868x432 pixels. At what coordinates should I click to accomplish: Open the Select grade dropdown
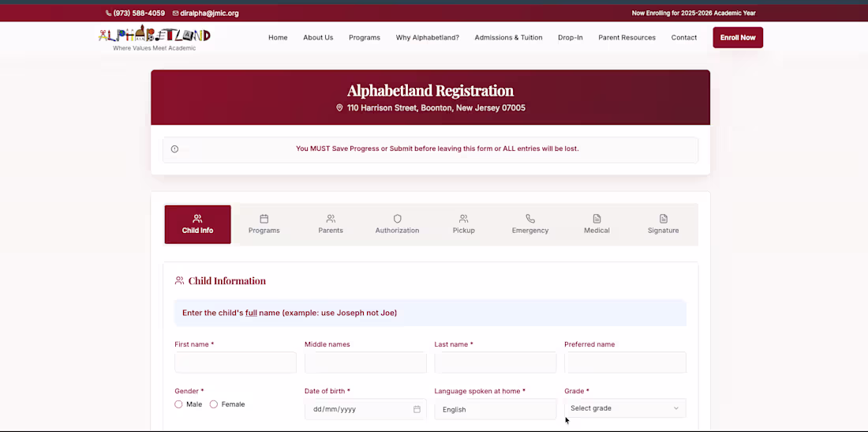(625, 408)
